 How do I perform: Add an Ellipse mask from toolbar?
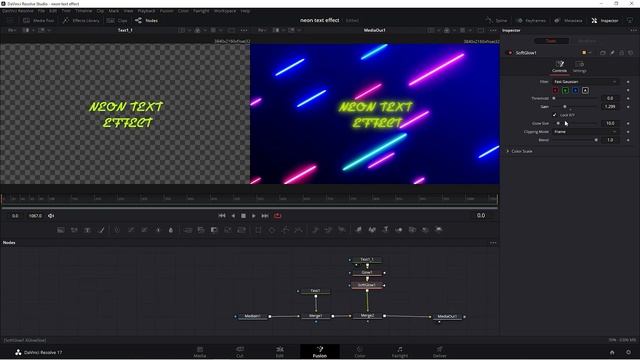click(272, 230)
